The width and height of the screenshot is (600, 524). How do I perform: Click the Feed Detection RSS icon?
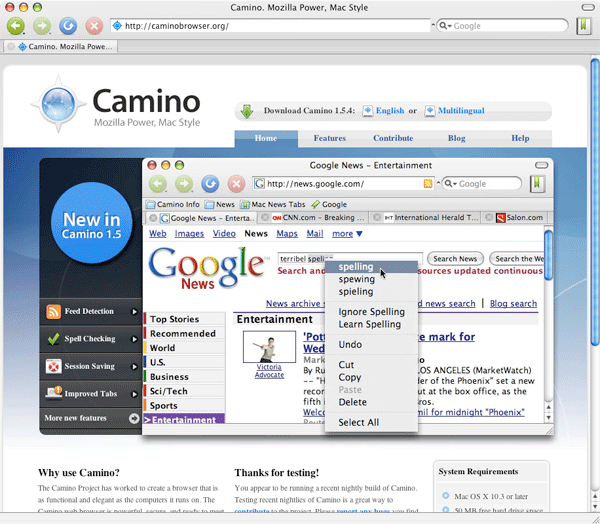pos(53,312)
